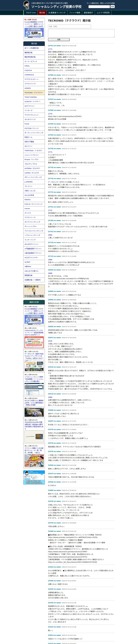The image size is (138, 644).
Task: Open クラウドバンク board link
Action: click(34, 84)
